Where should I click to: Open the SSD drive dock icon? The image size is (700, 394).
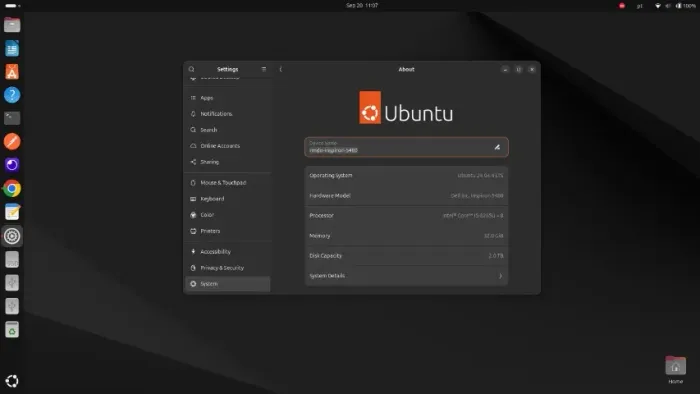click(12, 259)
